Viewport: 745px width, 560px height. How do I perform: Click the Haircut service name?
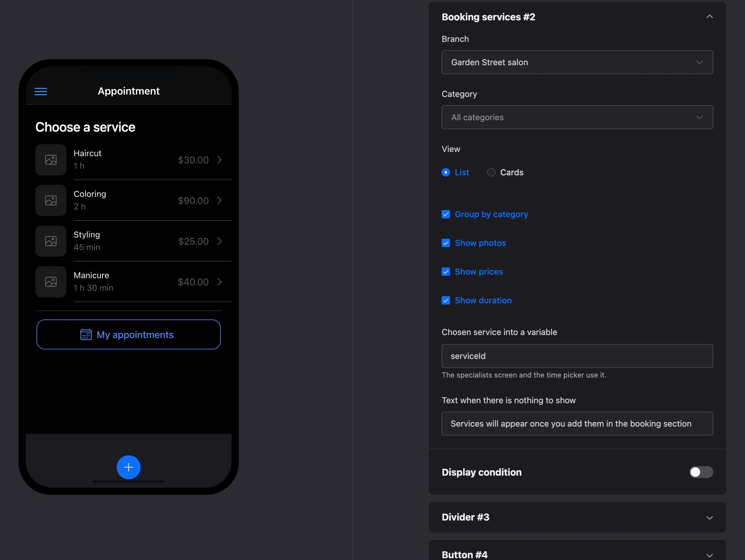pos(88,153)
